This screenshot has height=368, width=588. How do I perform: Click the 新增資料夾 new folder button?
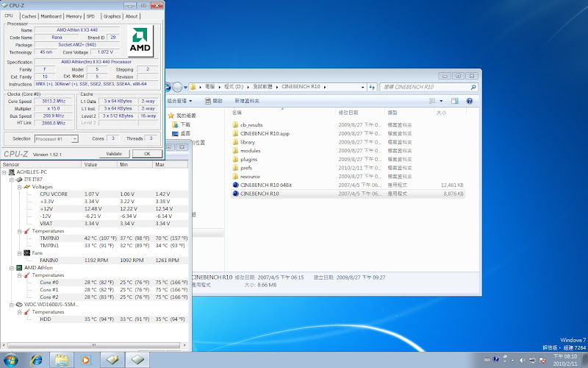point(247,101)
